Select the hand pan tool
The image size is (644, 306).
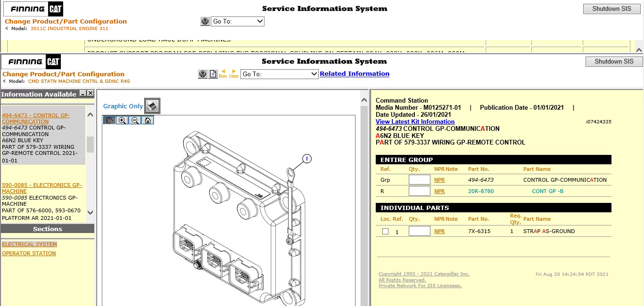tap(109, 120)
